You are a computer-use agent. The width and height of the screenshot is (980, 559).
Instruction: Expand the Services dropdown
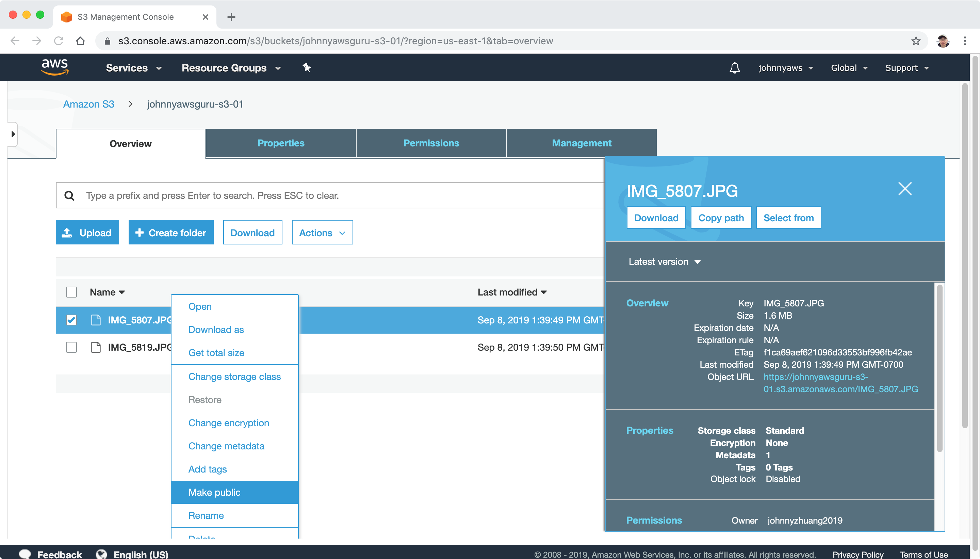click(x=134, y=68)
